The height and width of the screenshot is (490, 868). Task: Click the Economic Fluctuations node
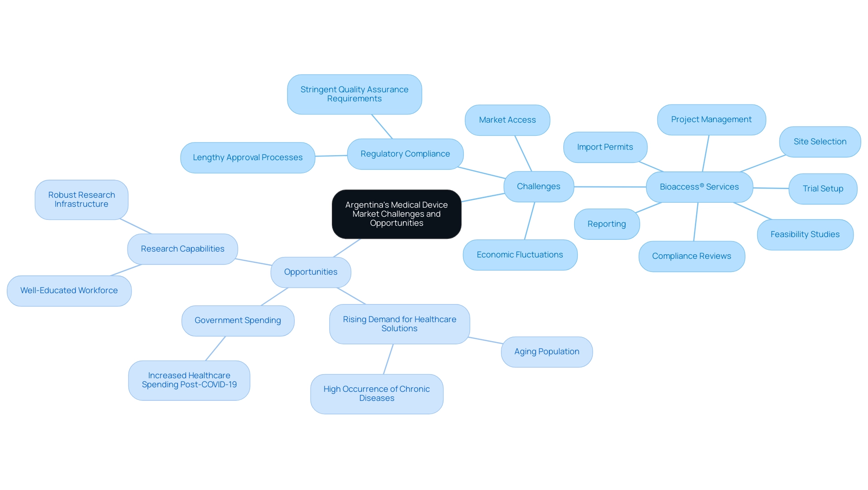click(x=520, y=254)
